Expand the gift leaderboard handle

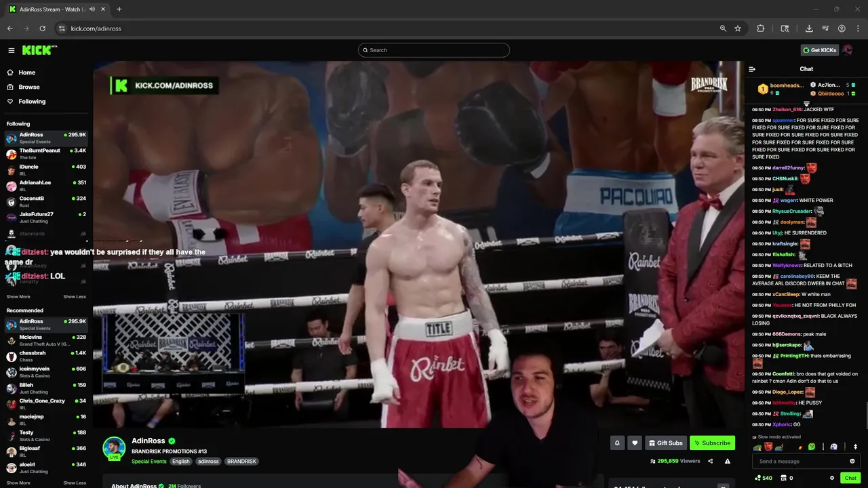(x=806, y=104)
